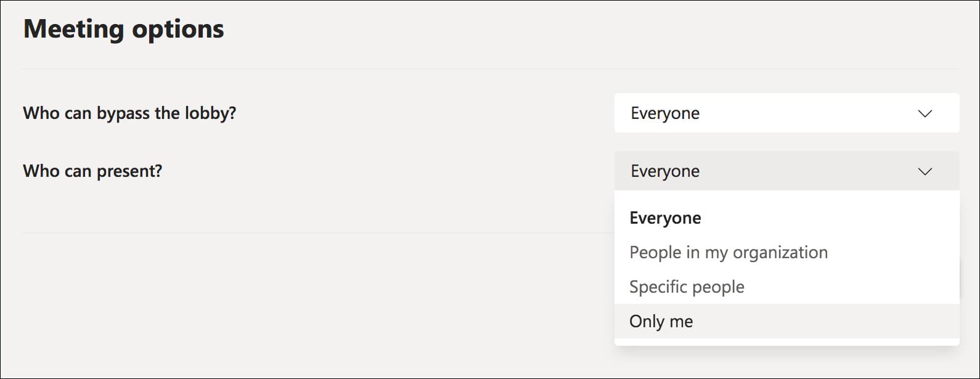Keep "Everyone" as presenter in the expanded list
The height and width of the screenshot is (379, 980).
pos(665,218)
